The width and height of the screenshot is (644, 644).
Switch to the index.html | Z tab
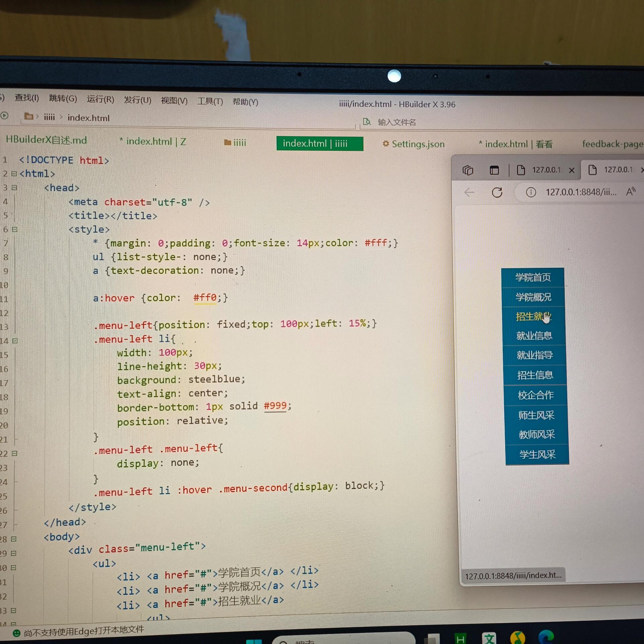pos(153,142)
